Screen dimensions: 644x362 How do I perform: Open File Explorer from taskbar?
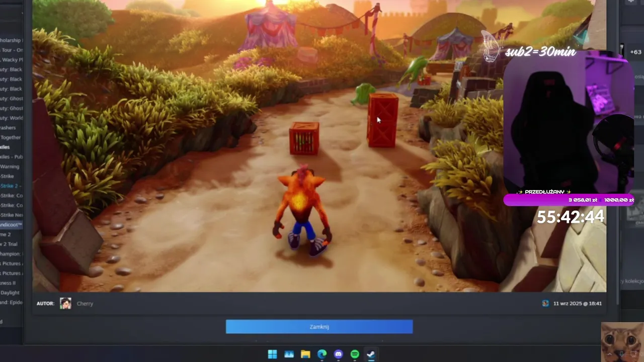[305, 354]
